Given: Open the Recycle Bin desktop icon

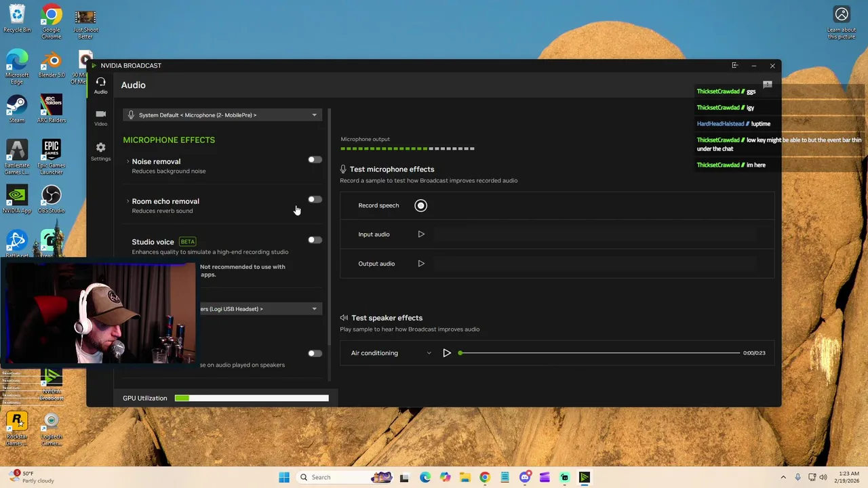Looking at the screenshot, I should pyautogui.click(x=17, y=19).
